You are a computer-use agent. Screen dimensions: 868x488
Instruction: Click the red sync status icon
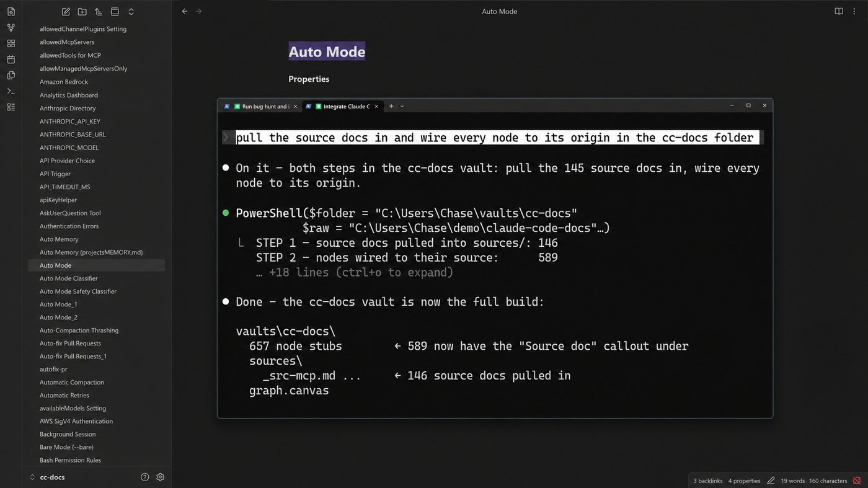857,481
